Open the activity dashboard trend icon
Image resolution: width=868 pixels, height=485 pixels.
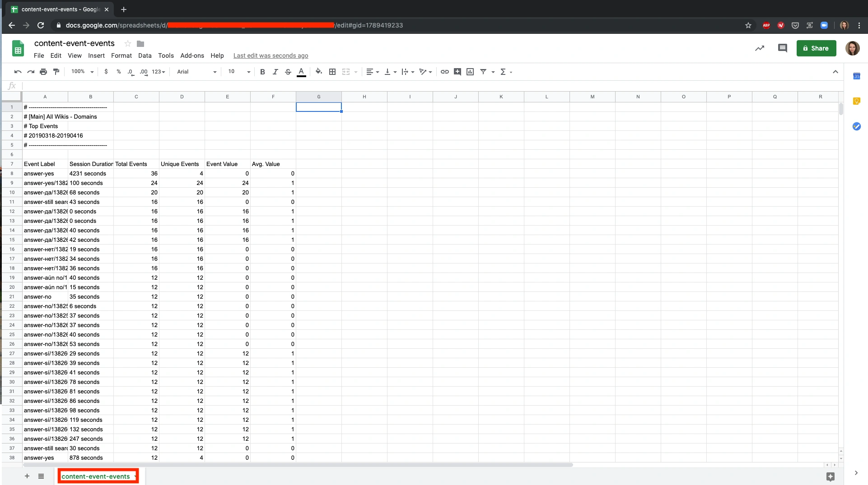click(x=760, y=48)
